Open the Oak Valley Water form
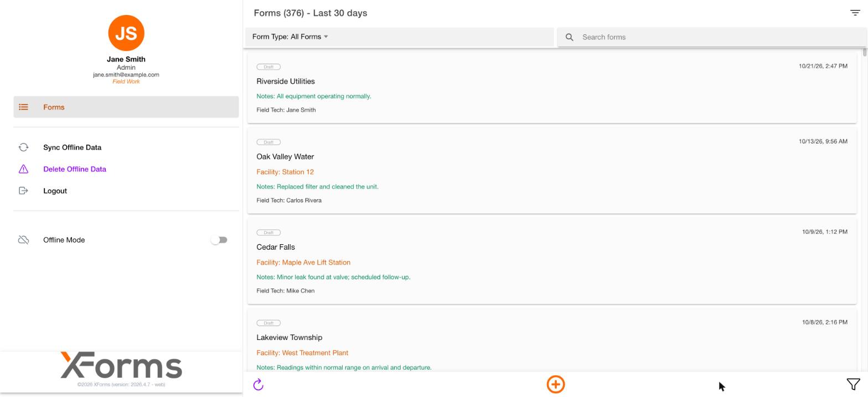The height and width of the screenshot is (397, 868). coord(552,171)
